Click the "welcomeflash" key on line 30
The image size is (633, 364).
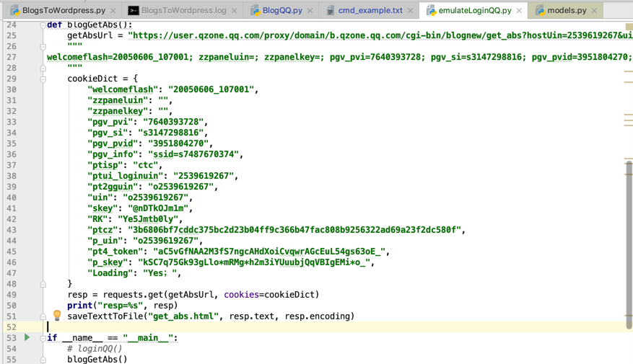[123, 89]
